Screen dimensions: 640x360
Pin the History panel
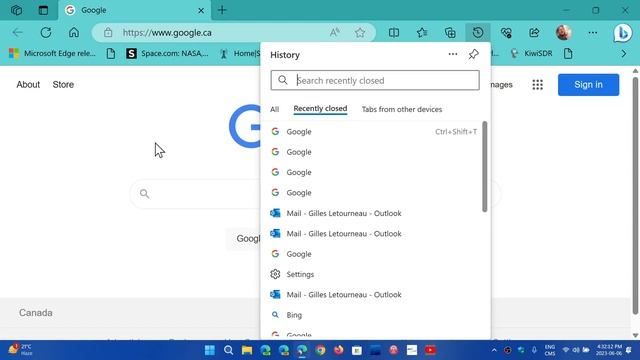473,54
